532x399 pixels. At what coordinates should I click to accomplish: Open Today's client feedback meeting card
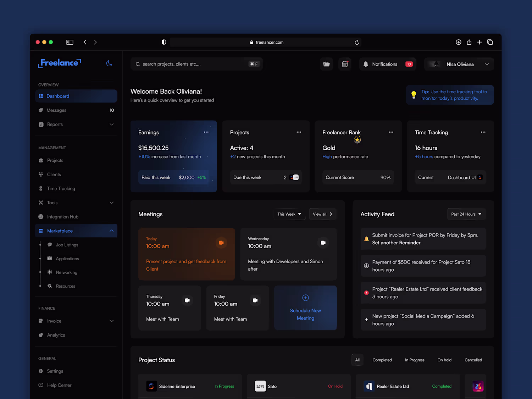[x=187, y=254]
